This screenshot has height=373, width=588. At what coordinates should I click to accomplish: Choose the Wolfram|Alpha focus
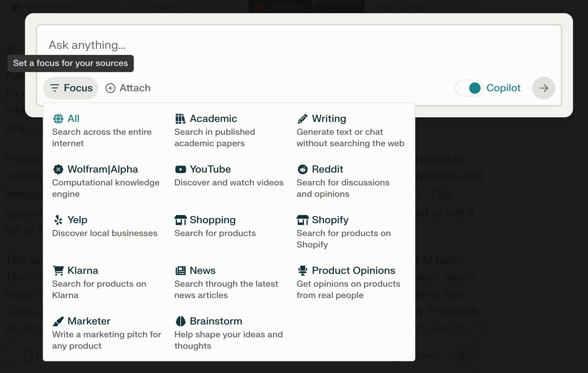(x=107, y=181)
